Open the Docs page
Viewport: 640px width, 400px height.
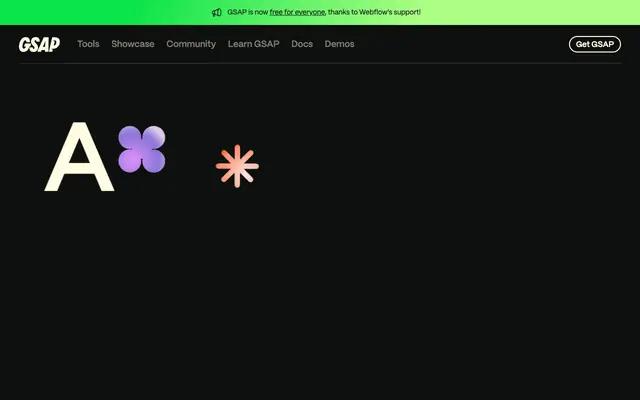302,44
